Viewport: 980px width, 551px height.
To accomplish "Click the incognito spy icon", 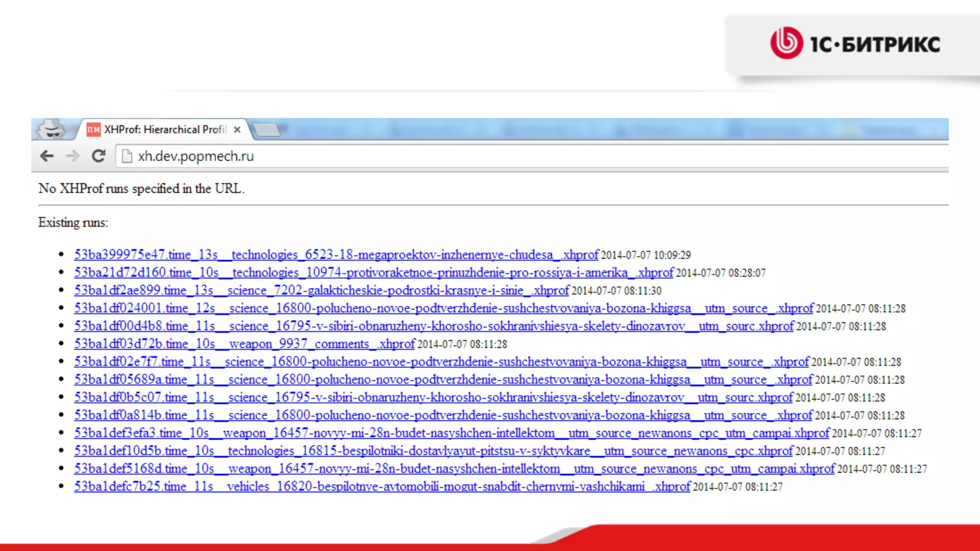I will click(52, 129).
